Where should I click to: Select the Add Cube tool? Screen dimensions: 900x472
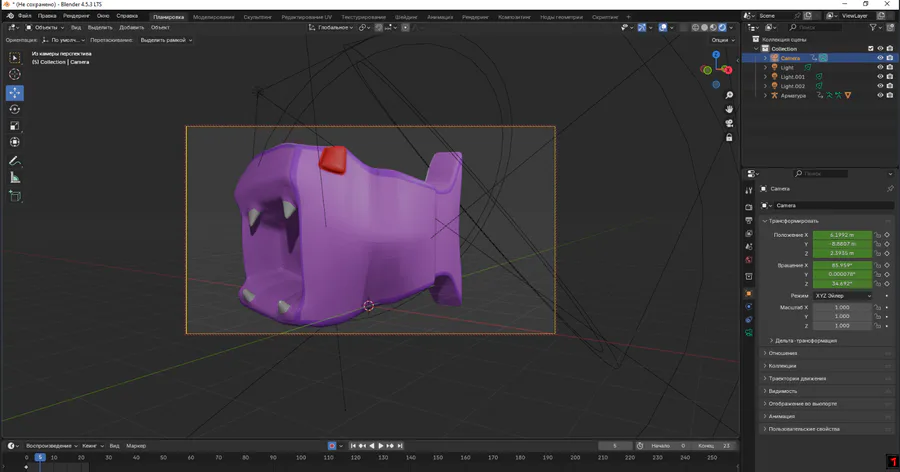point(15,196)
